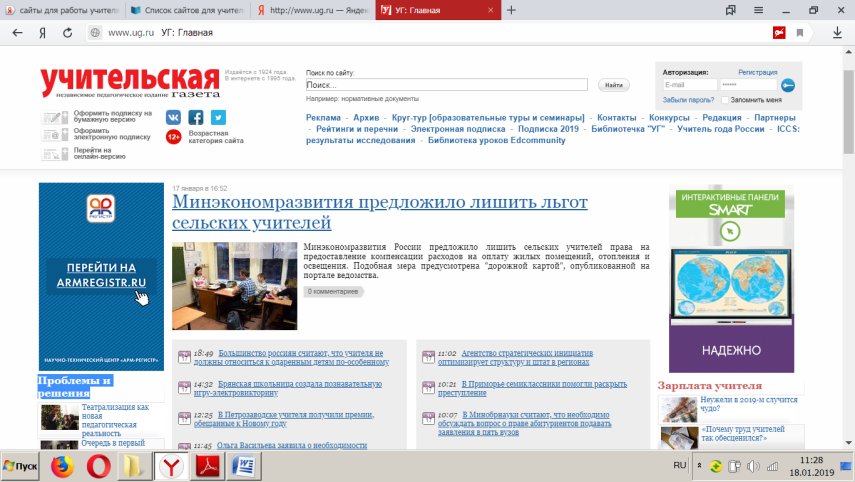Click the 'Найти' search button
Viewport: 855px width, 482px height.
coord(613,85)
